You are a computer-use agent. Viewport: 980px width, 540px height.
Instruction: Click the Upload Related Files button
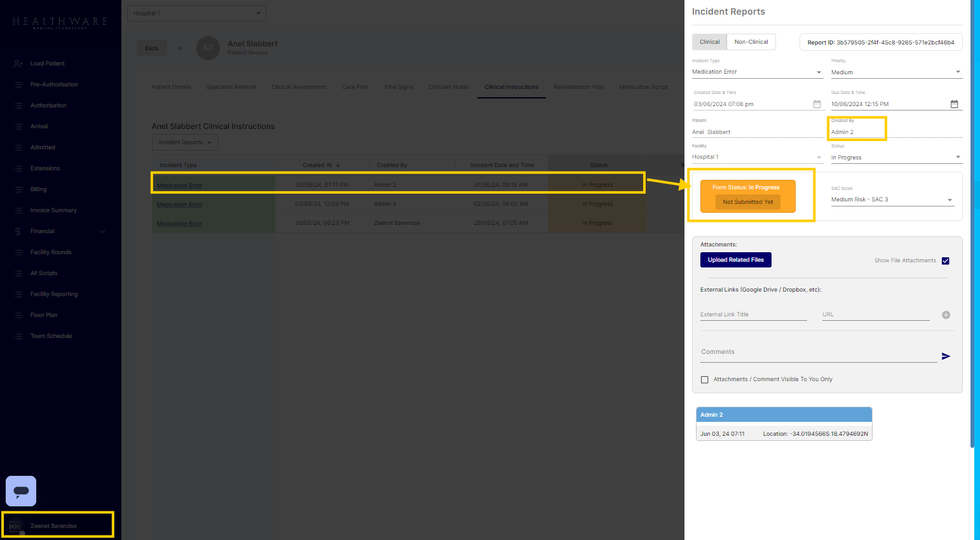click(735, 260)
